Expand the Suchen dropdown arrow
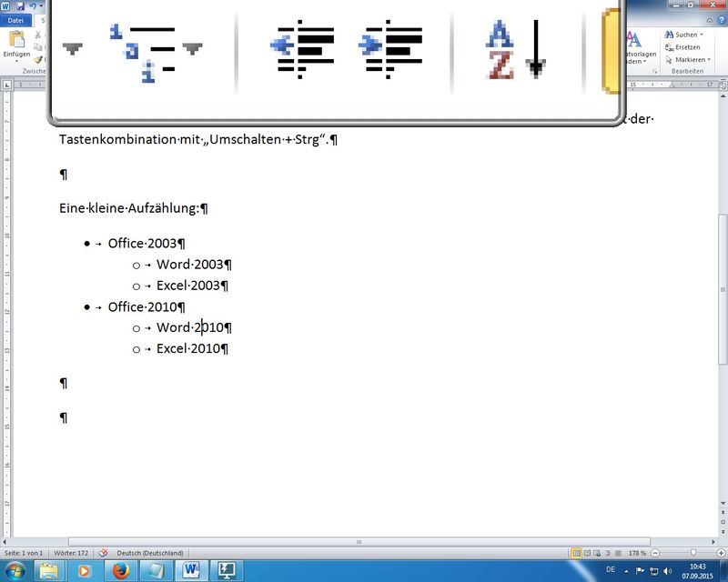Screen dimensions: 728x582 click(x=702, y=35)
